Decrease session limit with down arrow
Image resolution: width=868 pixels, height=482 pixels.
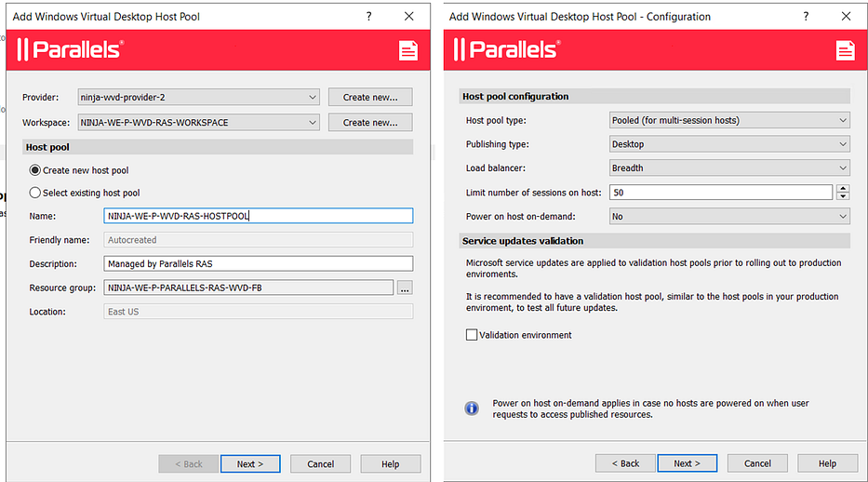[843, 196]
